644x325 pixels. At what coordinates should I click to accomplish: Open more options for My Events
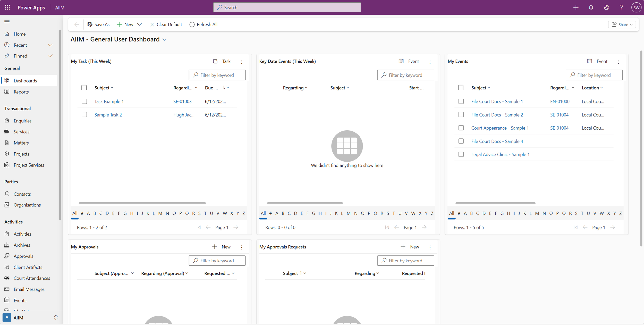[x=618, y=62]
